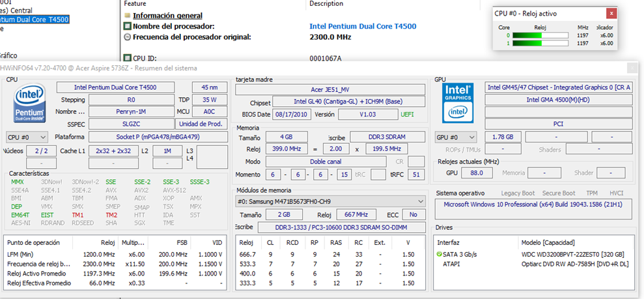Click the SSPEC SLGZC field

point(132,124)
